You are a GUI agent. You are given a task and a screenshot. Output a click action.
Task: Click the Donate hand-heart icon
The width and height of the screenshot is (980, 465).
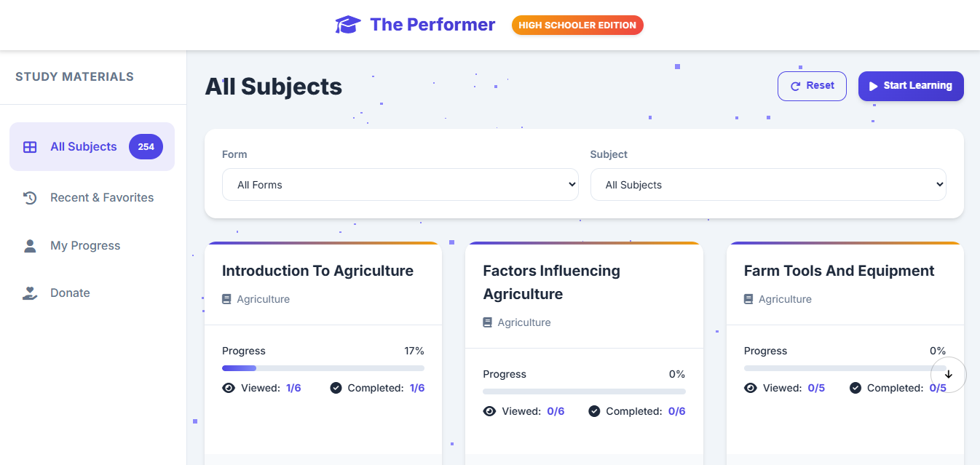pyautogui.click(x=30, y=293)
